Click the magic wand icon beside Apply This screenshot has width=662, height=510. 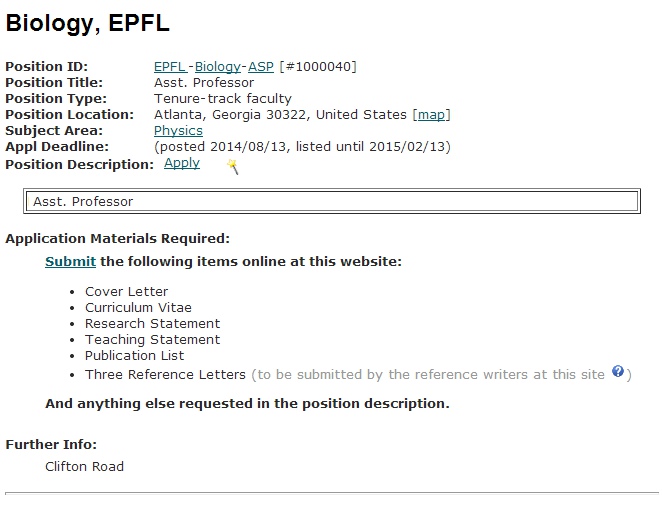click(x=233, y=166)
